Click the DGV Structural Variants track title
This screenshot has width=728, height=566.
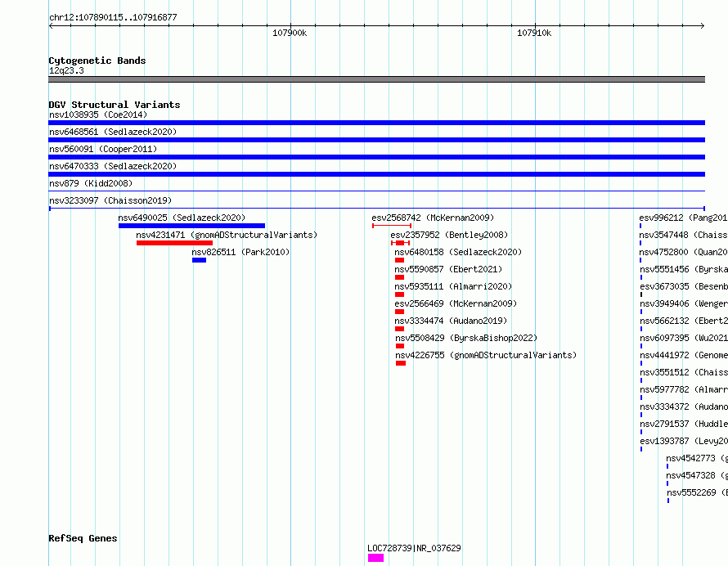[115, 105]
